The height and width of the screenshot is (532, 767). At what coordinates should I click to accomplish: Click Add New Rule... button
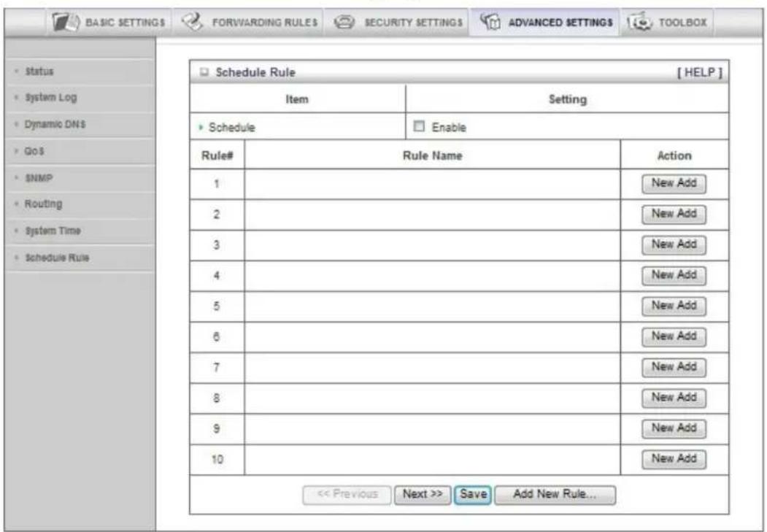pyautogui.click(x=555, y=494)
